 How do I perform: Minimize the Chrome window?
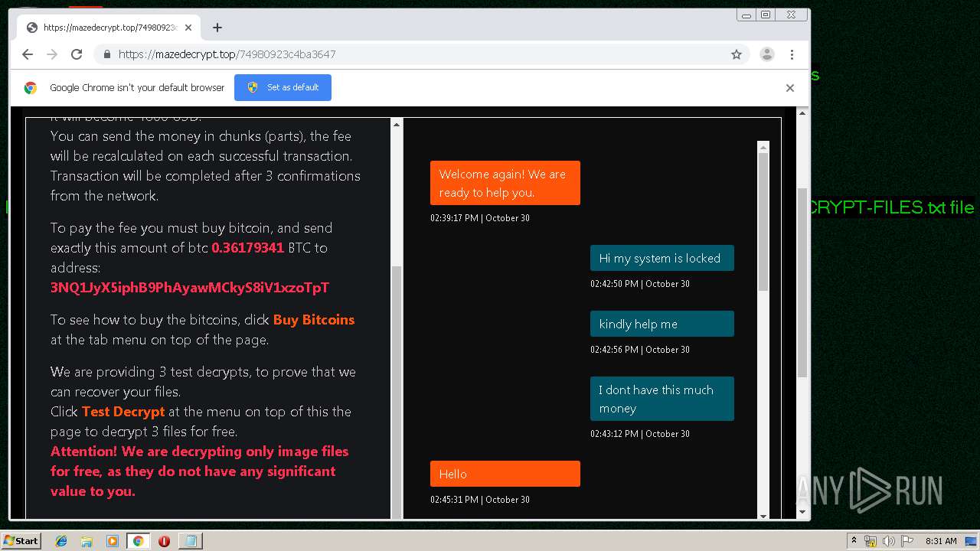coord(746,15)
